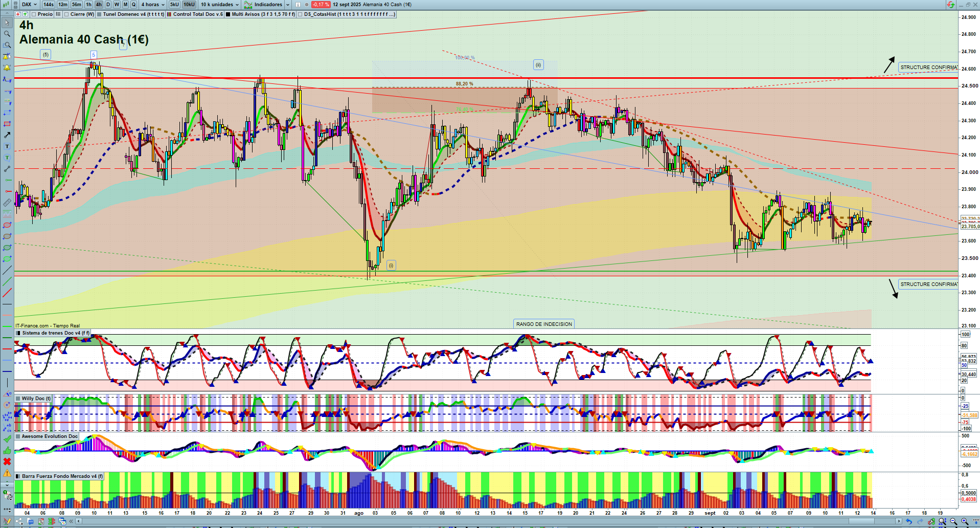This screenshot has width=980, height=528.
Task: Toggle Tunel Domenec v4 indicator visibility
Action: (x=100, y=14)
